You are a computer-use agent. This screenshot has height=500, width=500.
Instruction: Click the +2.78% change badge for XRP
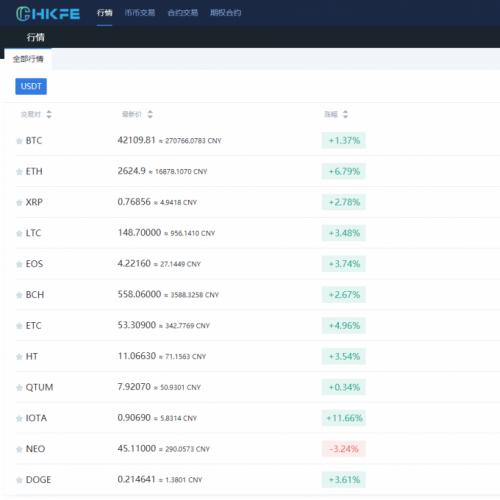[344, 202]
